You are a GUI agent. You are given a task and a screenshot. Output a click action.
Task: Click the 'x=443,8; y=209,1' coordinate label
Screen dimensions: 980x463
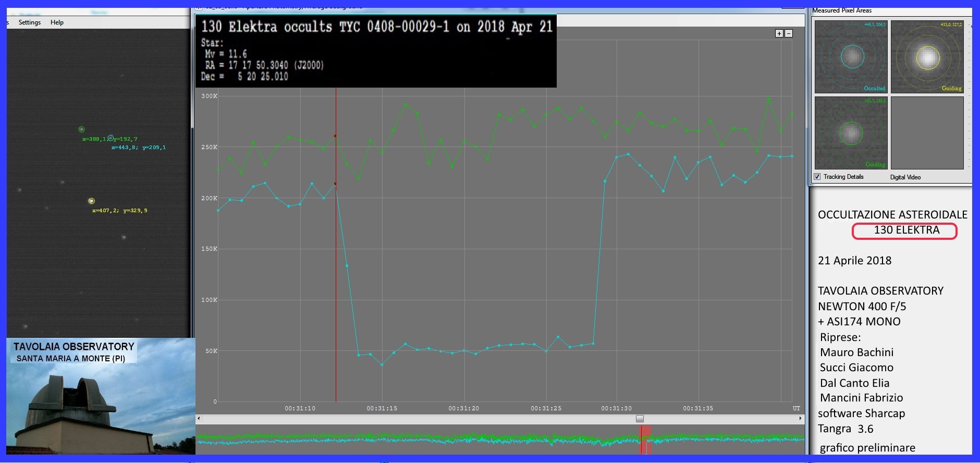pos(138,148)
